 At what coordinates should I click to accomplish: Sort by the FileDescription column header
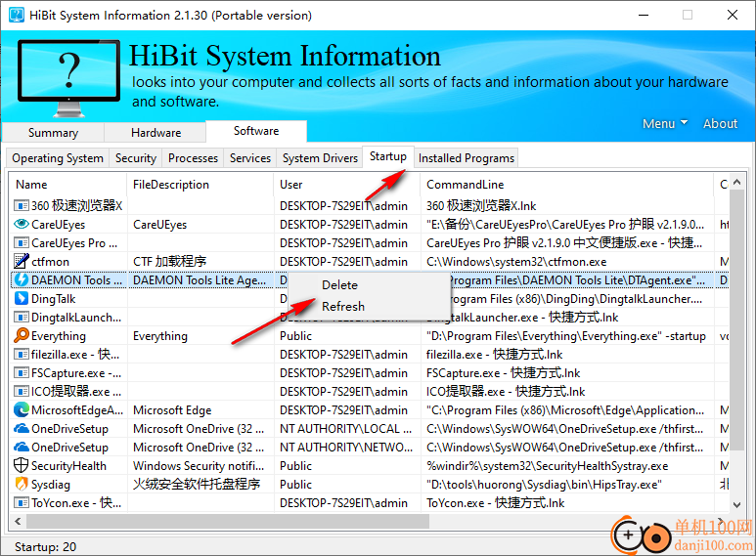click(200, 185)
